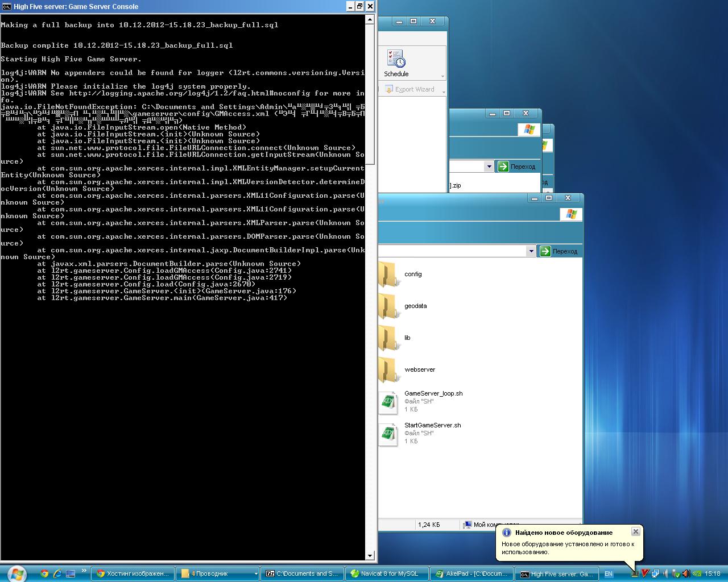The image size is (728, 582).
Task: Click green Go arrow in middle Explorer window
Action: 503,167
